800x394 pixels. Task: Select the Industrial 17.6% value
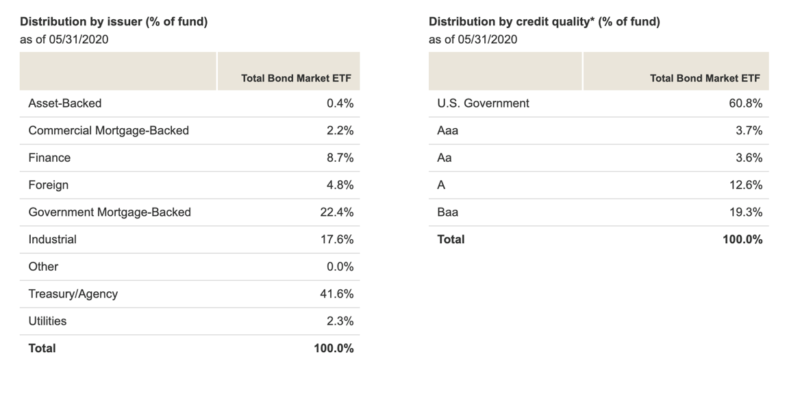coord(337,239)
